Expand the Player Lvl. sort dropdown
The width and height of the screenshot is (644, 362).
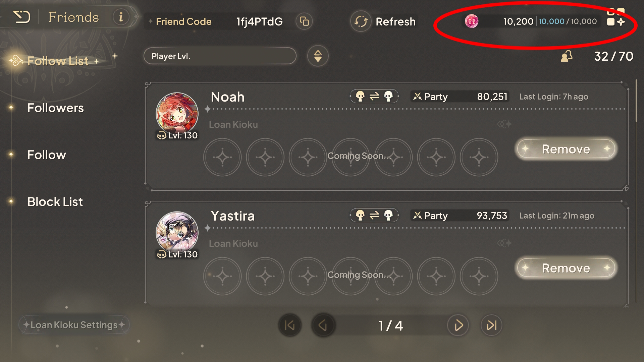coord(220,56)
